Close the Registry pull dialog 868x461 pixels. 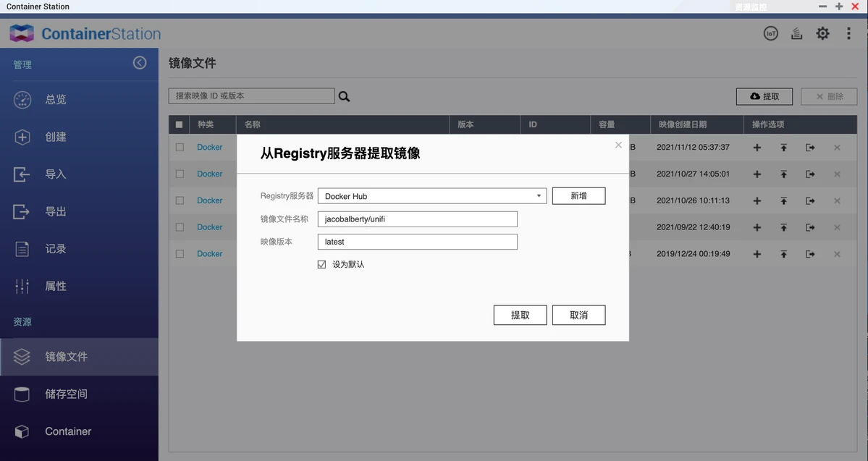[618, 145]
